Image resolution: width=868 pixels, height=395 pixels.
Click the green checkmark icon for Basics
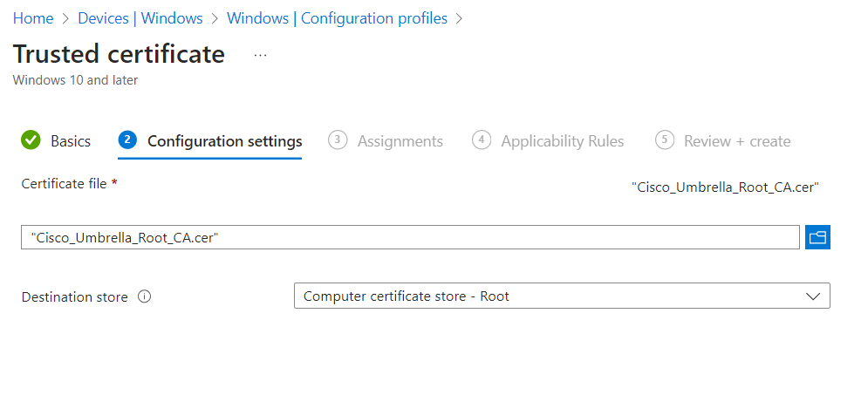[31, 140]
